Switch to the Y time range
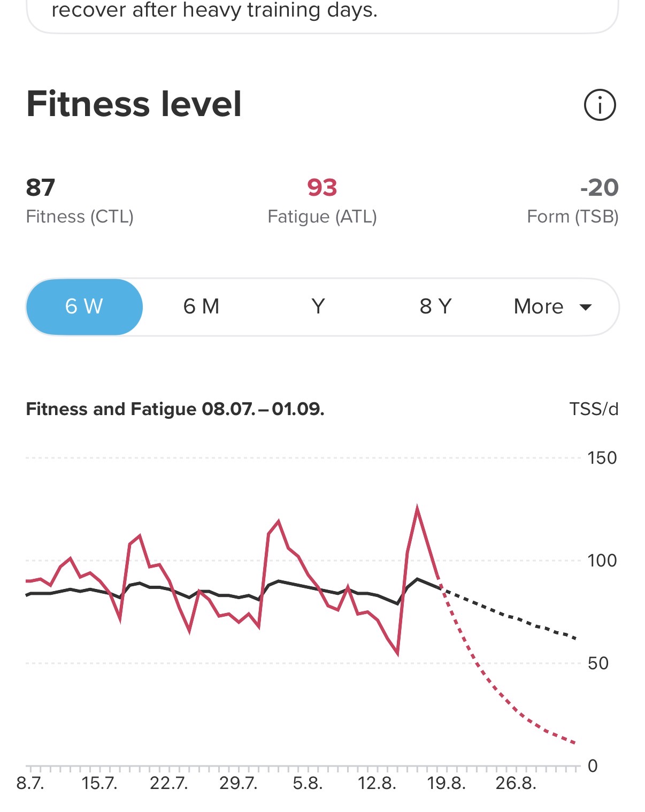Image resolution: width=645 pixels, height=812 pixels. [318, 307]
